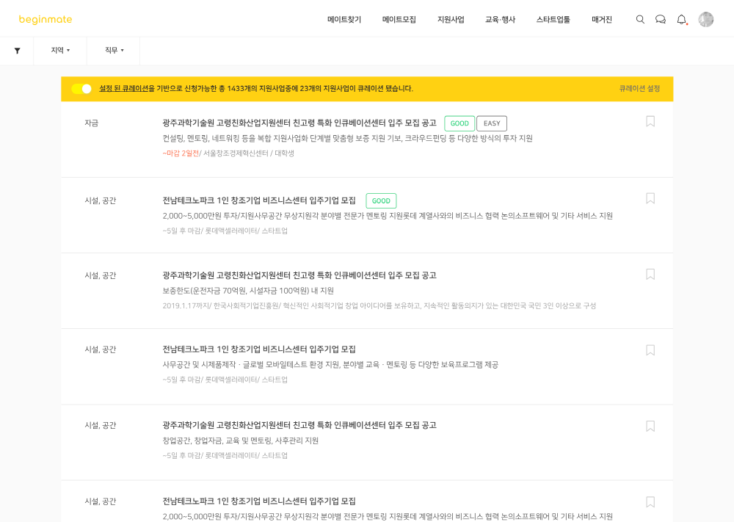Viewport: 734px width, 522px height.
Task: Go to the 지원사업 menu
Action: coord(451,19)
